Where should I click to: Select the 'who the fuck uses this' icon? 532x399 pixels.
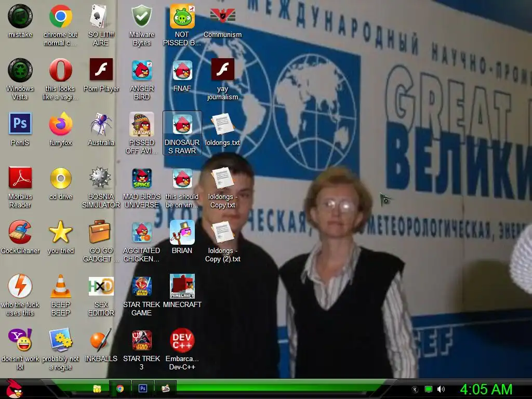click(x=20, y=286)
